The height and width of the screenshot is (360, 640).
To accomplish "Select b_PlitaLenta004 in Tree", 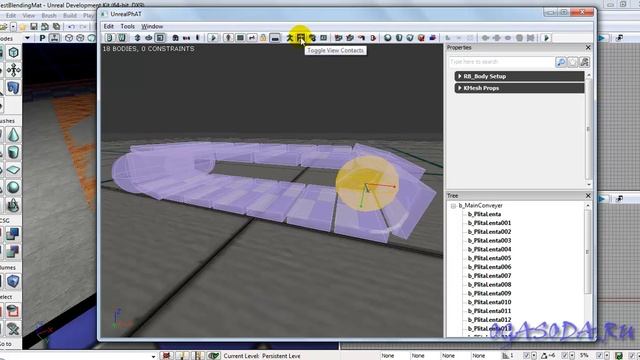I will [489, 249].
